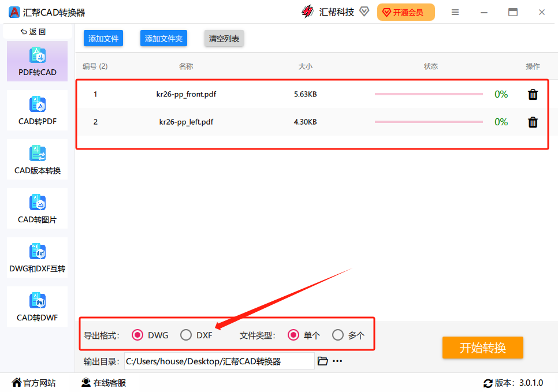Open the output folder via folder icon
This screenshot has width=558, height=392.
(x=322, y=361)
